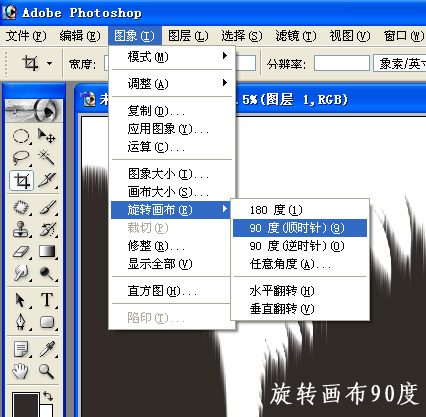This screenshot has height=417, width=426.
Task: Select the Elliptical Marquee tool
Action: [21, 136]
